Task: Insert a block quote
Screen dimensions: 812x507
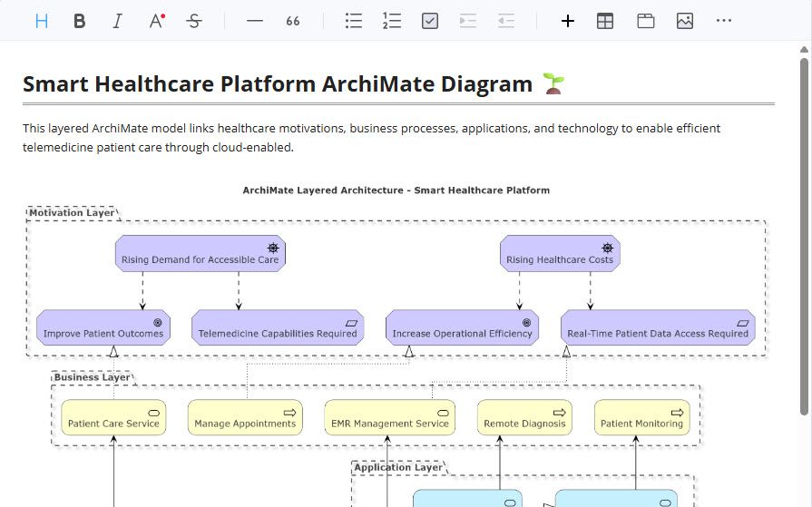Action: pyautogui.click(x=293, y=21)
